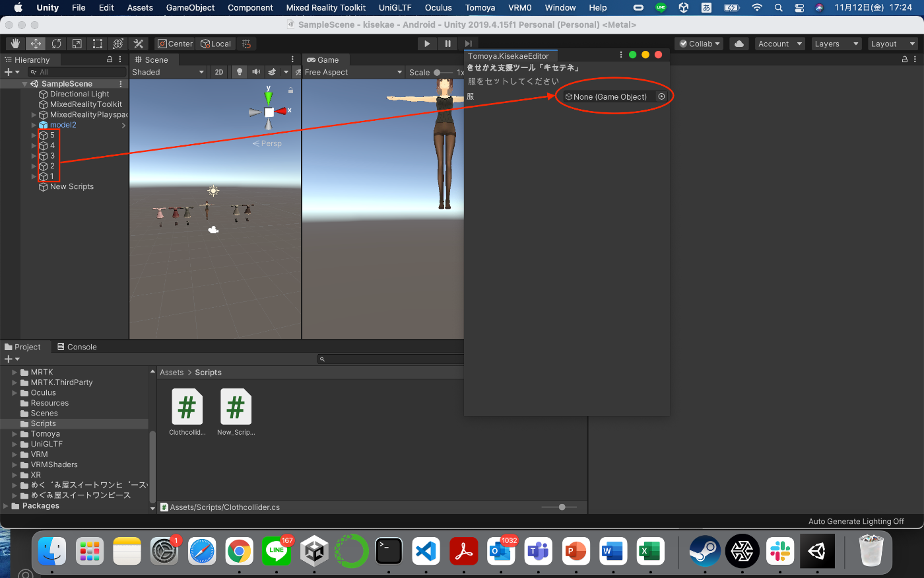The width and height of the screenshot is (924, 578).
Task: Select the Rotate tool
Action: point(56,44)
